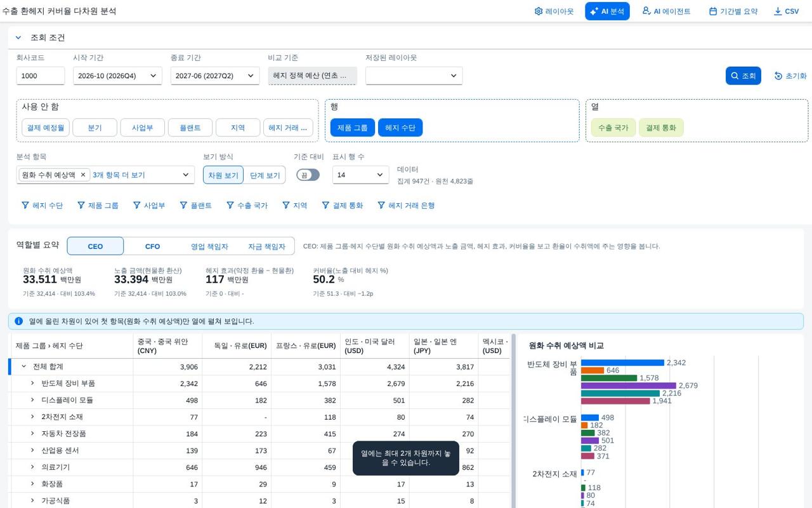Open the 표시 행 수 dropdown
The height and width of the screenshot is (508, 812).
tap(361, 175)
